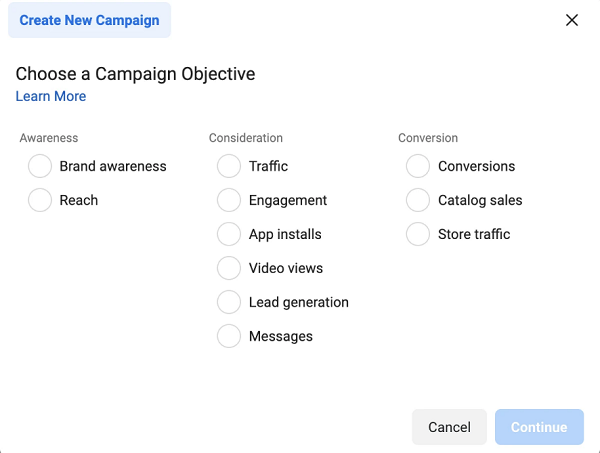
Task: Click the Cancel button
Action: (x=449, y=427)
